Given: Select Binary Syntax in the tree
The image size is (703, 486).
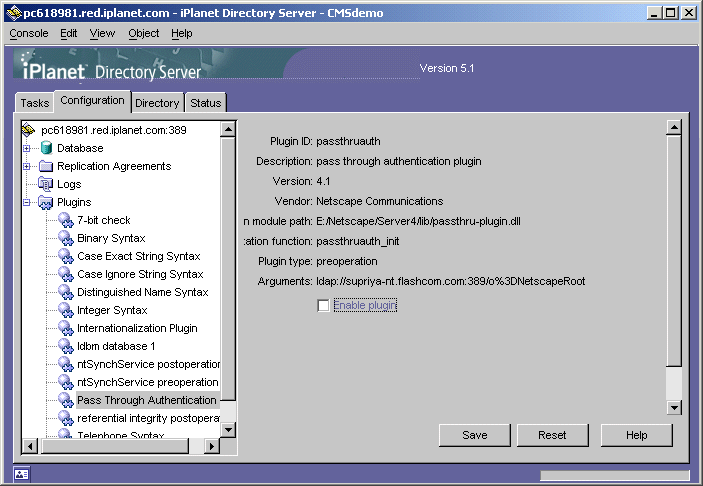Looking at the screenshot, I should [111, 238].
